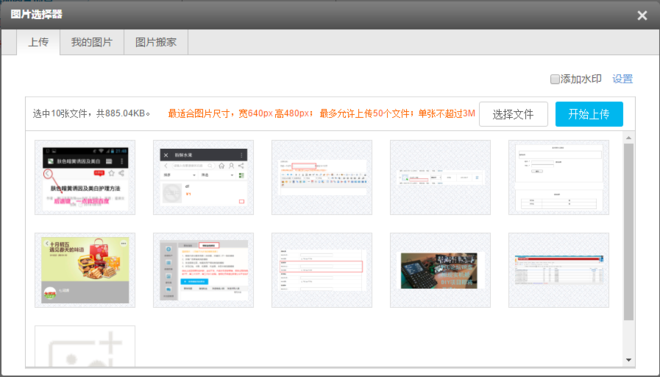The image size is (660, 377).
Task: Select the sidebar with blue button thumbnail
Action: click(x=203, y=270)
